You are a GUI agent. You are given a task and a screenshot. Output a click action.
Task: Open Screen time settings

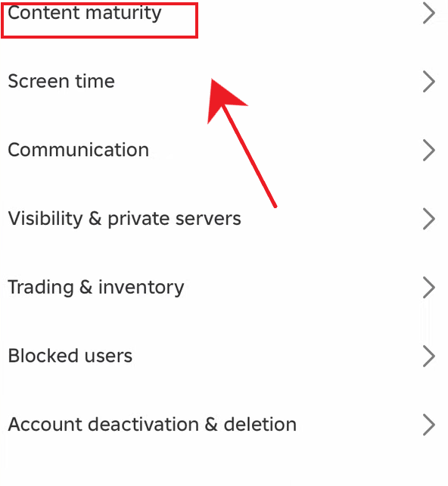point(224,82)
